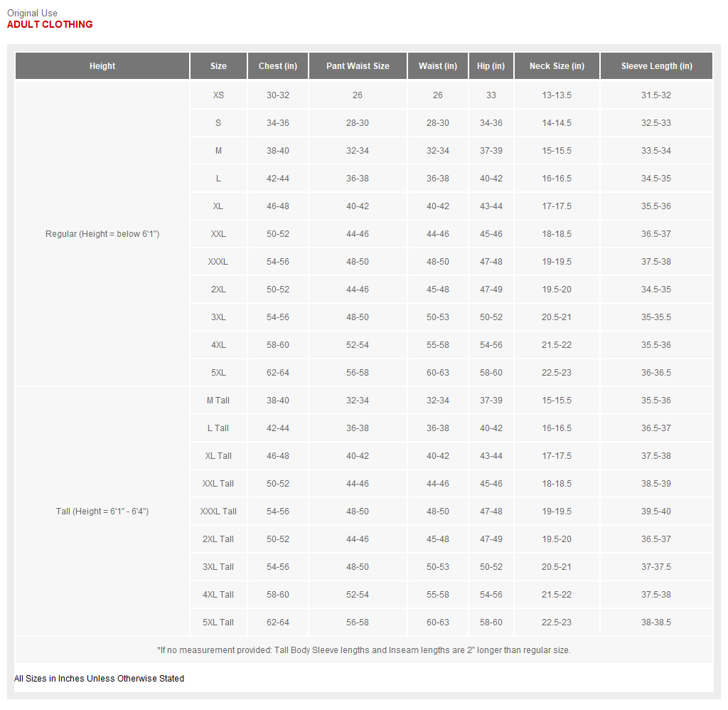Select the Height column header
This screenshot has width=728, height=710.
point(102,66)
